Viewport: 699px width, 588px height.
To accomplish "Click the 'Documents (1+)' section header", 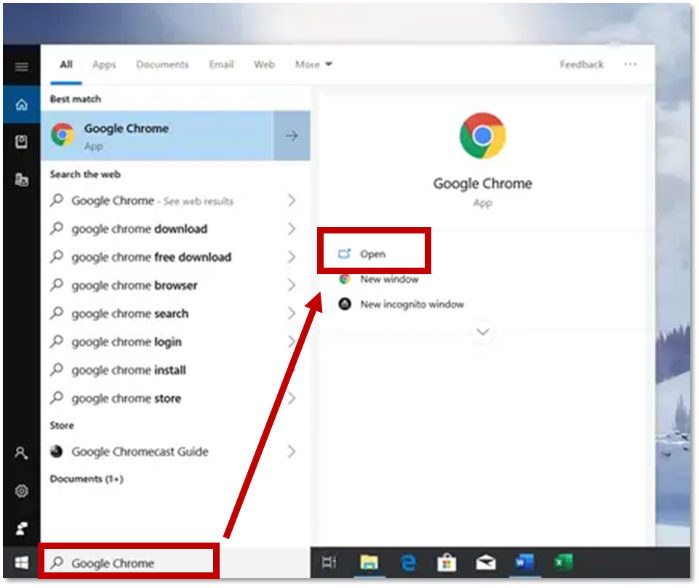I will click(86, 479).
